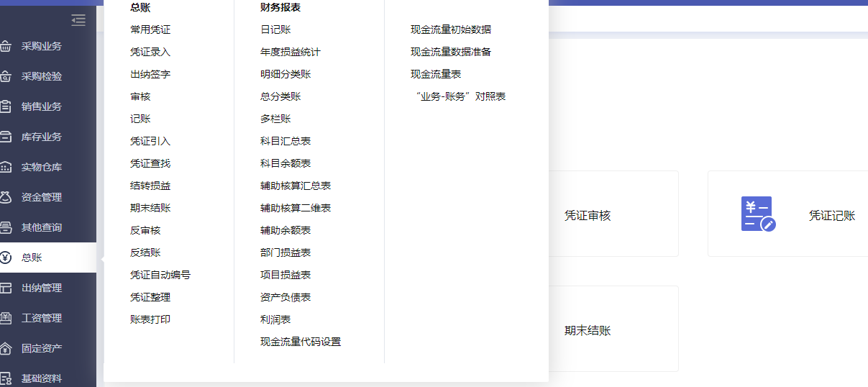
Task: Open 多栏账 report
Action: click(275, 119)
